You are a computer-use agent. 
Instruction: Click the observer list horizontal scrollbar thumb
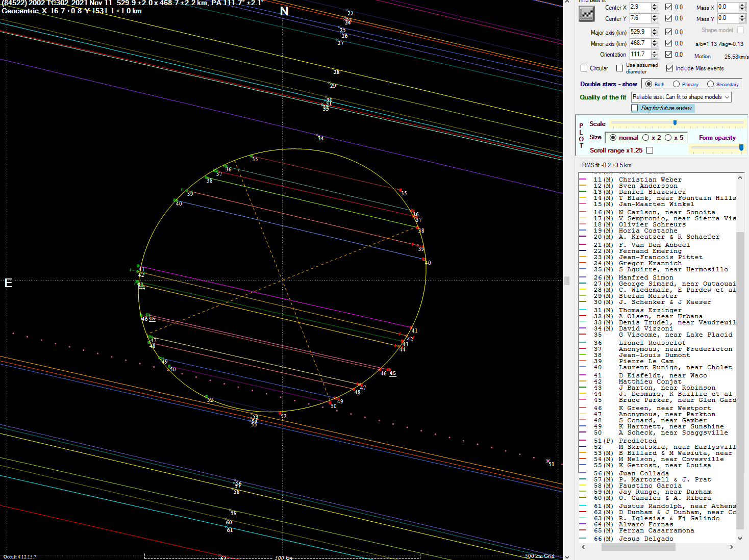[x=638, y=547]
